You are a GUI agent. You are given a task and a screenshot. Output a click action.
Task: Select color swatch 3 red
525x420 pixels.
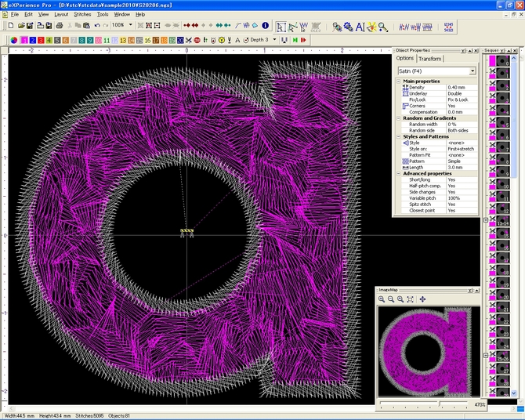coord(41,40)
